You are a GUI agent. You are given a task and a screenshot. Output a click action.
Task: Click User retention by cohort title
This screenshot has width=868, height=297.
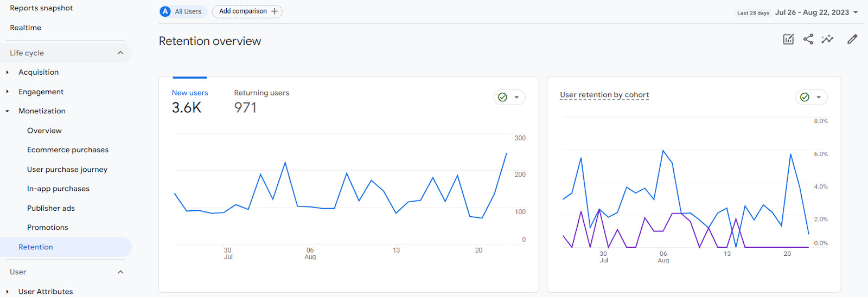click(604, 95)
